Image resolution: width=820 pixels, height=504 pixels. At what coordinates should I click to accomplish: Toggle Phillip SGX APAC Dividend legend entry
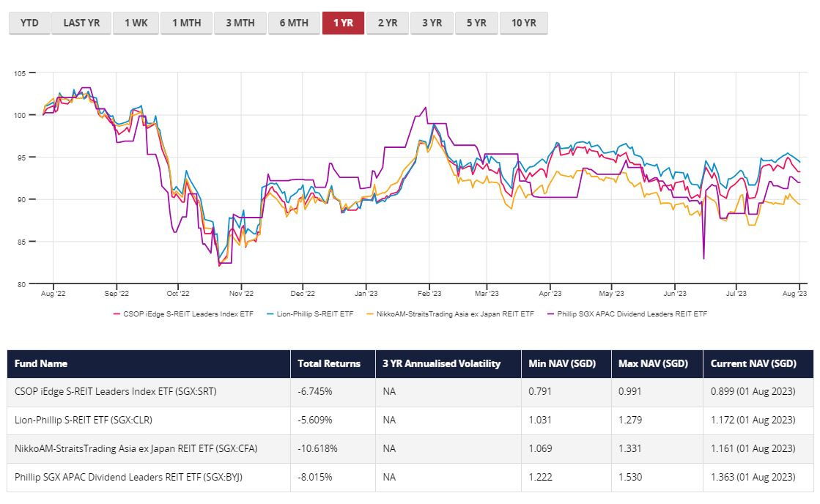(x=627, y=314)
